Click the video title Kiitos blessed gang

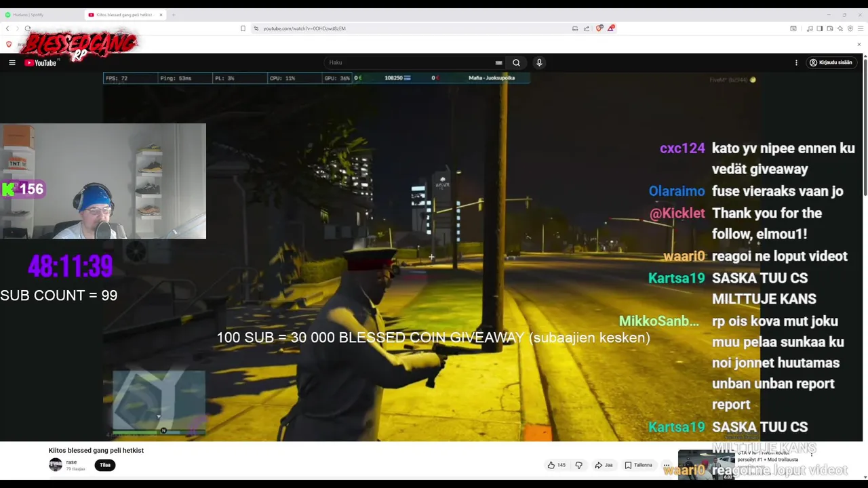96,450
